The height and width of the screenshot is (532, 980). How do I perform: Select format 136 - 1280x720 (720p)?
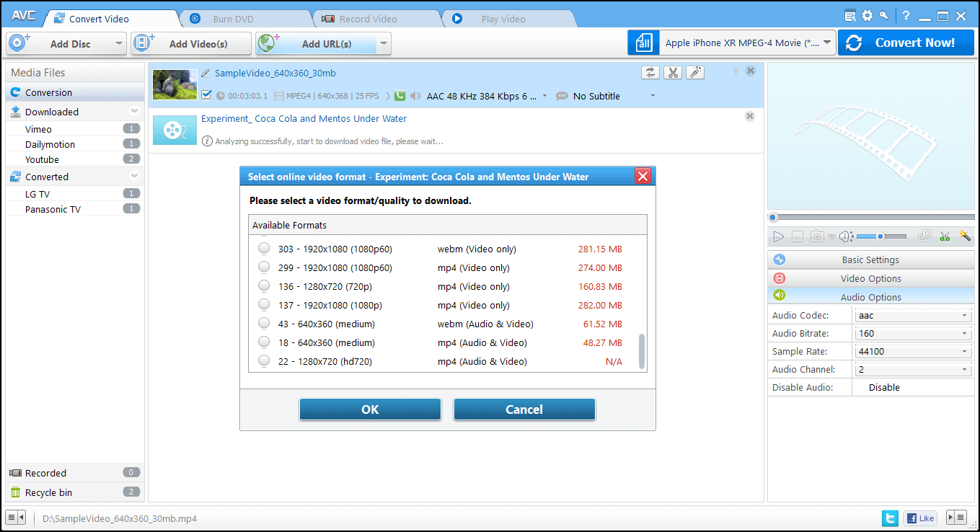[x=264, y=286]
